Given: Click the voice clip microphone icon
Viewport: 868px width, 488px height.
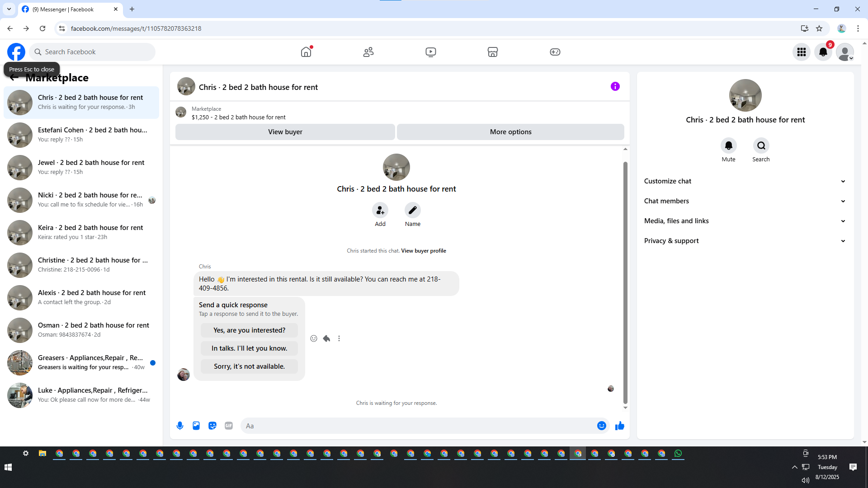Looking at the screenshot, I should [180, 426].
